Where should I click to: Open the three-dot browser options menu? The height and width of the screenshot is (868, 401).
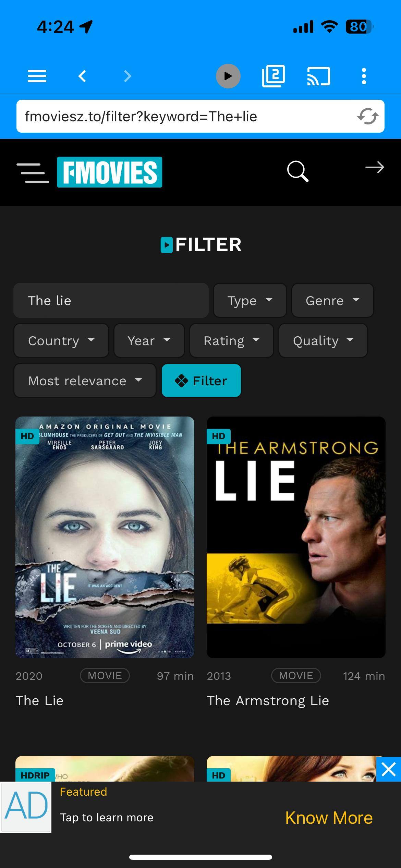pos(364,76)
